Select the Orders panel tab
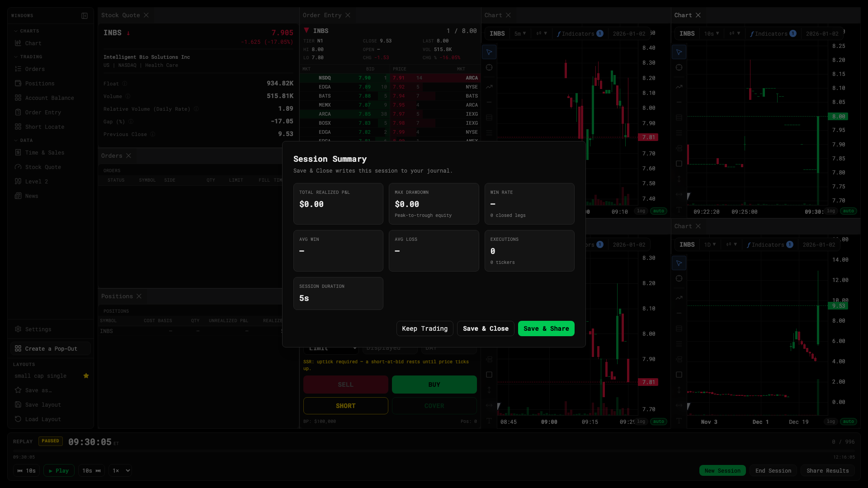The height and width of the screenshot is (488, 868). pos(112,156)
